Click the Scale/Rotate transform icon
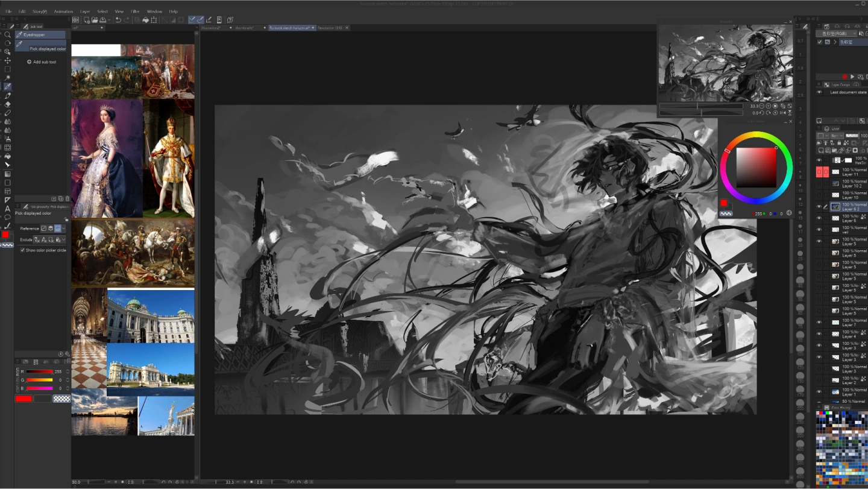This screenshot has width=868, height=489. [153, 20]
